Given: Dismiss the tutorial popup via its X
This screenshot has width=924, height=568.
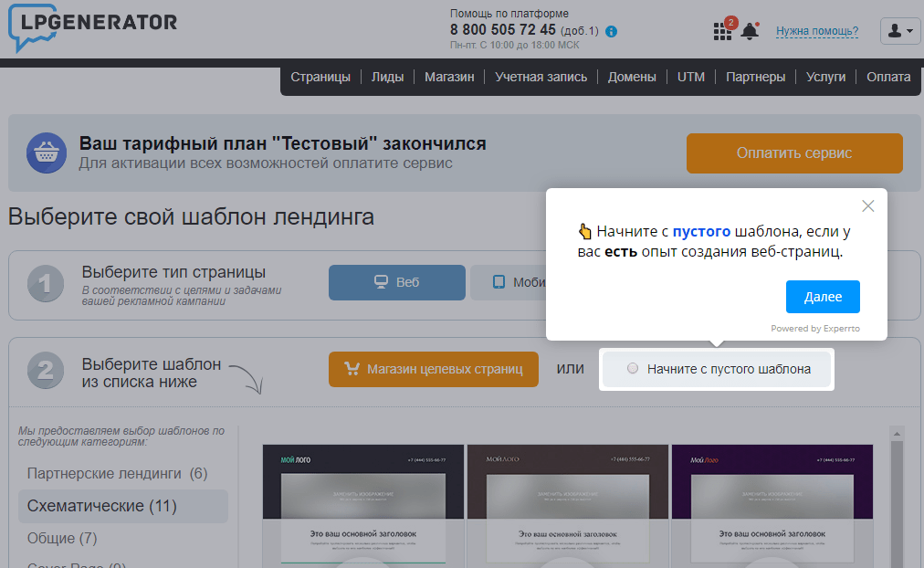Looking at the screenshot, I should pos(867,205).
